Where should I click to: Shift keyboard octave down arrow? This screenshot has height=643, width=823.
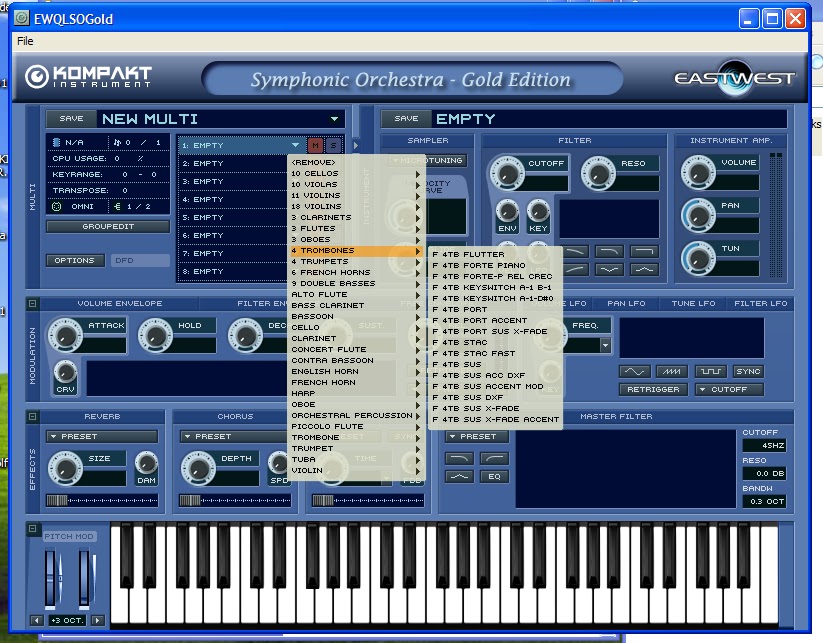tap(36, 620)
